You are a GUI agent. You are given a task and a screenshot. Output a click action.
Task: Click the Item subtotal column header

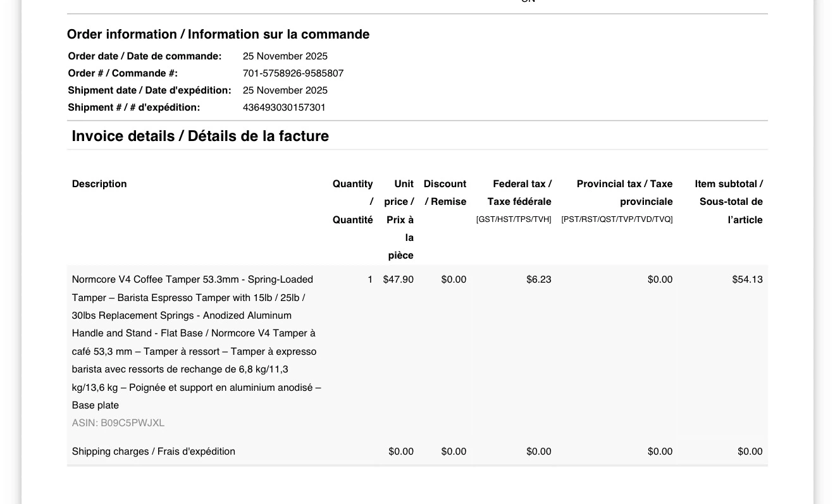tap(729, 202)
